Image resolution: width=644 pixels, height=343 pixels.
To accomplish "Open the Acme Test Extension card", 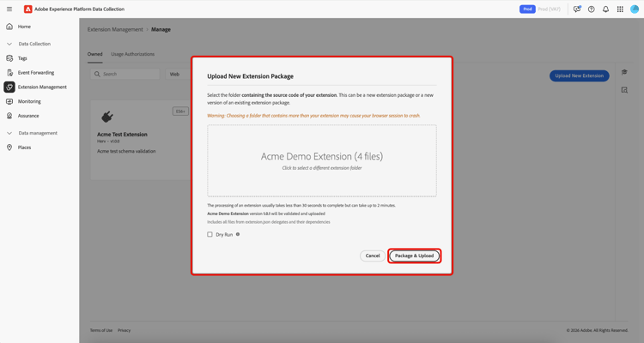I will (141, 140).
